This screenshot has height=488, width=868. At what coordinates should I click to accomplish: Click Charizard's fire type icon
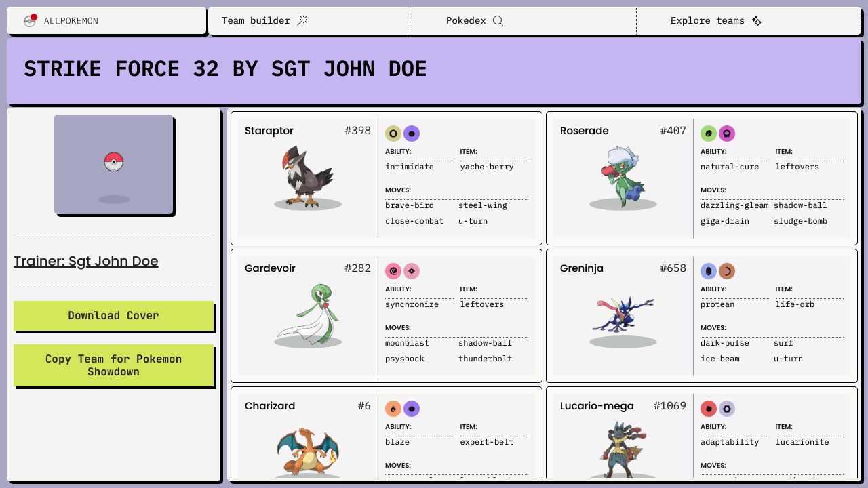(393, 409)
